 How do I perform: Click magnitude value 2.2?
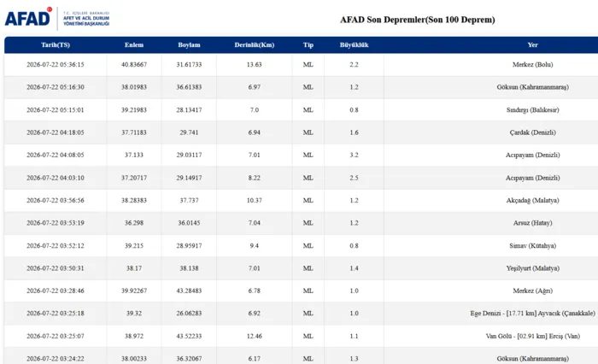(x=354, y=64)
